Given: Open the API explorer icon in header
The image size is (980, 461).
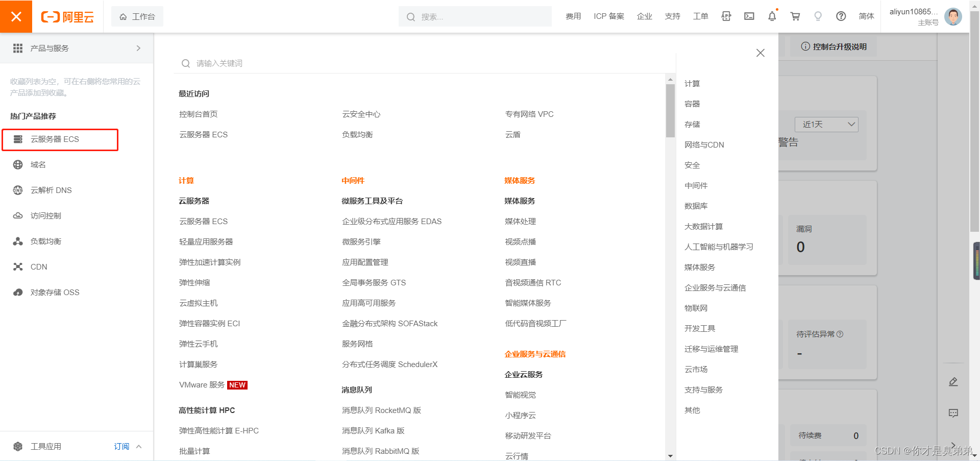Looking at the screenshot, I should tap(726, 16).
